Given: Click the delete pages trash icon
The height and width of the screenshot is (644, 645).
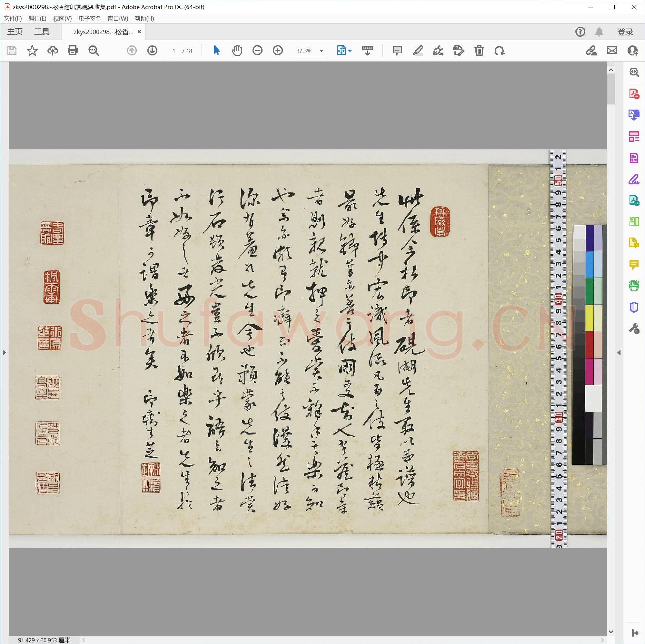Looking at the screenshot, I should [479, 51].
